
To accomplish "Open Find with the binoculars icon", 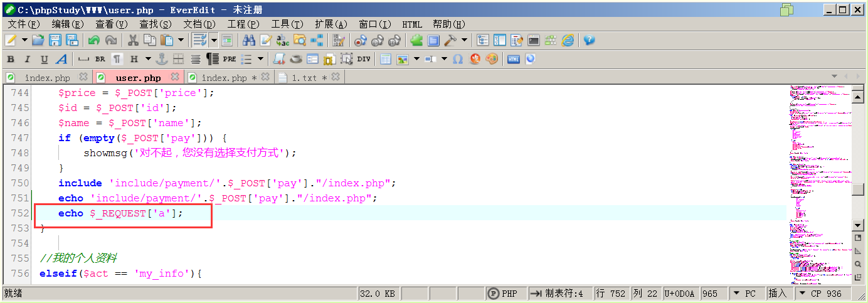I will pos(249,40).
